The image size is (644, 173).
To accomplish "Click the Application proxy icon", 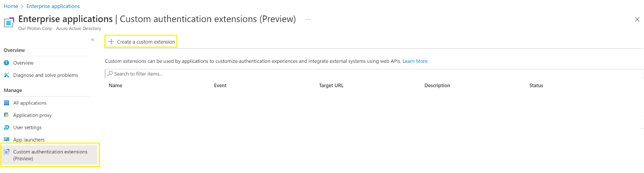I will [7, 115].
